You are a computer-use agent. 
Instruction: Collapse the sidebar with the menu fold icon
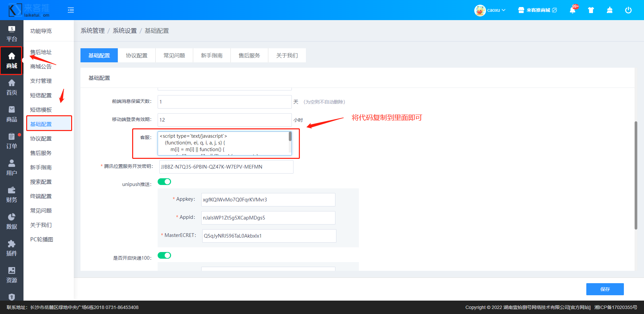tap(71, 10)
